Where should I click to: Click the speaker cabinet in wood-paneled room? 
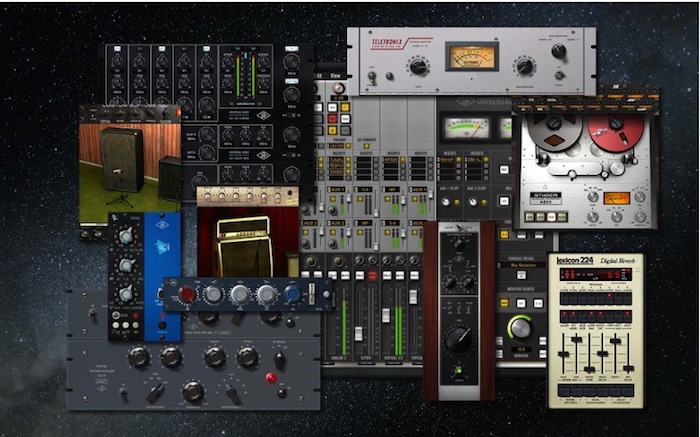122,160
